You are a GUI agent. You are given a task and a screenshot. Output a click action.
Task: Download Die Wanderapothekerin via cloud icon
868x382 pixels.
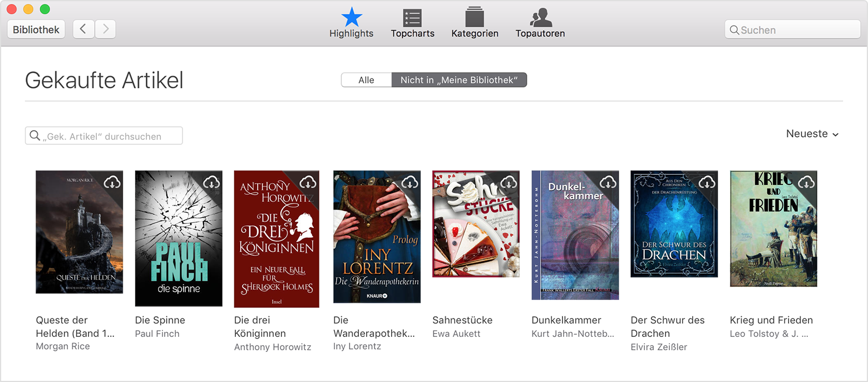coord(410,182)
